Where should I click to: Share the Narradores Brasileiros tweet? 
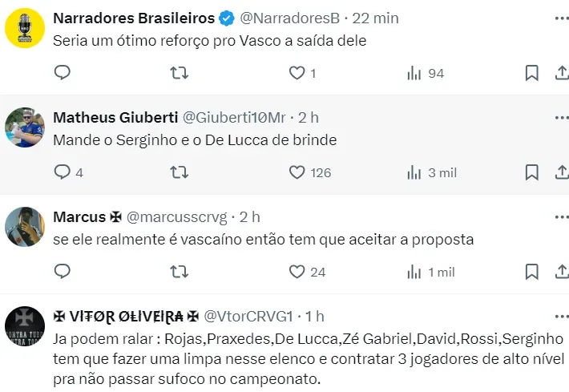pos(561,73)
